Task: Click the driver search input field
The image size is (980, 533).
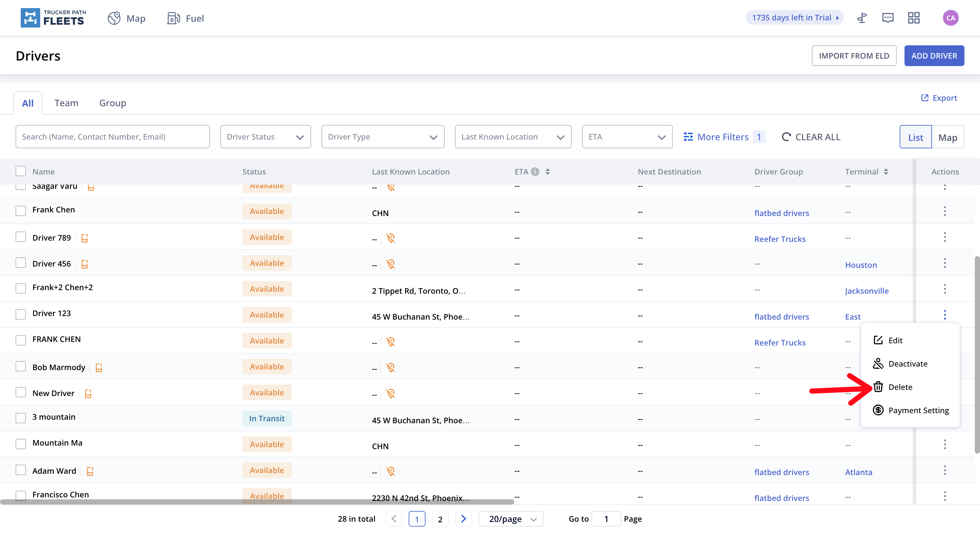Action: (x=112, y=137)
